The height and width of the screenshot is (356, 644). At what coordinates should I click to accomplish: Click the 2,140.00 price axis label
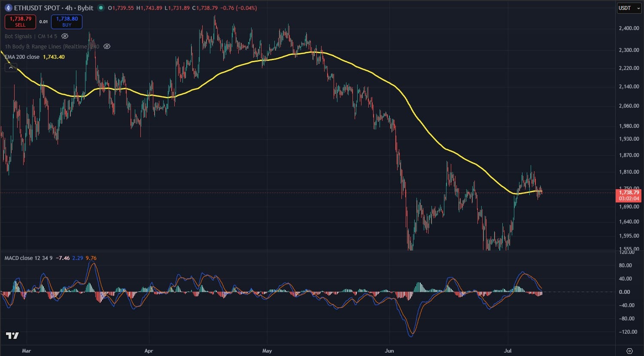click(x=629, y=87)
